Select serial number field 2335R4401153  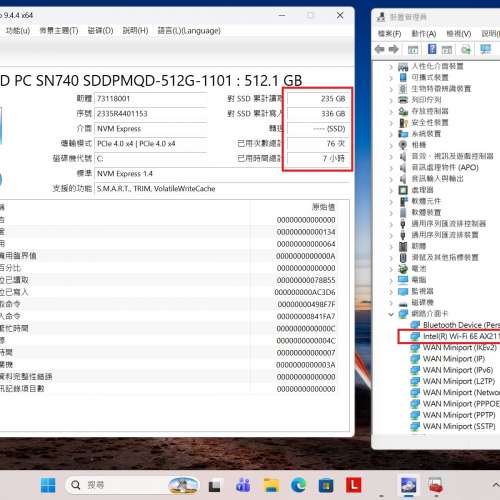[151, 114]
